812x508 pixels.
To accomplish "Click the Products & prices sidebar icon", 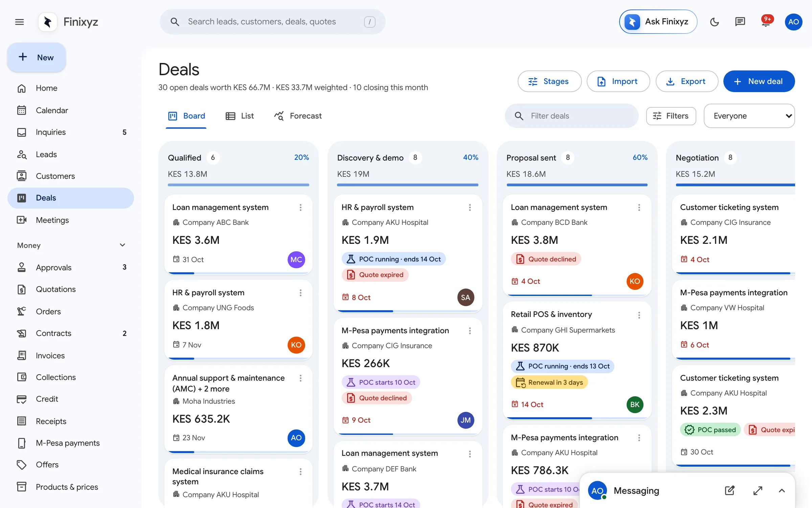I will tap(22, 487).
